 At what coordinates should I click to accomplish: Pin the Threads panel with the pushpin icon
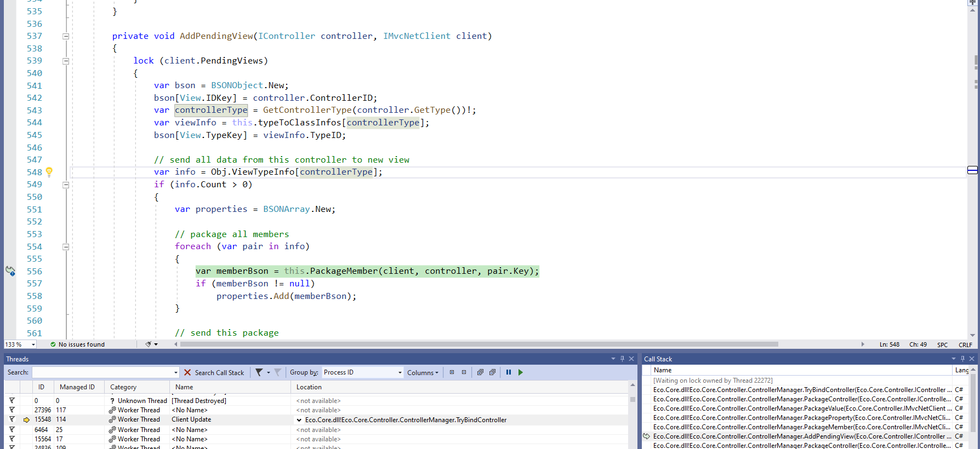click(x=622, y=359)
